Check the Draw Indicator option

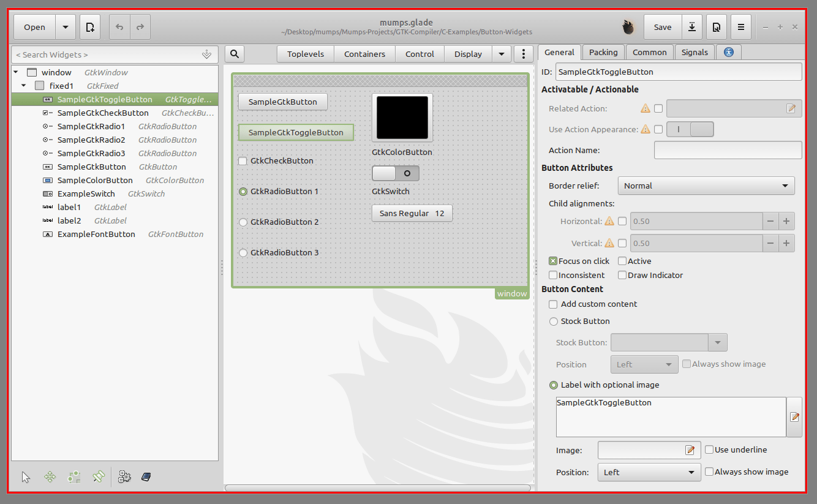tap(621, 275)
